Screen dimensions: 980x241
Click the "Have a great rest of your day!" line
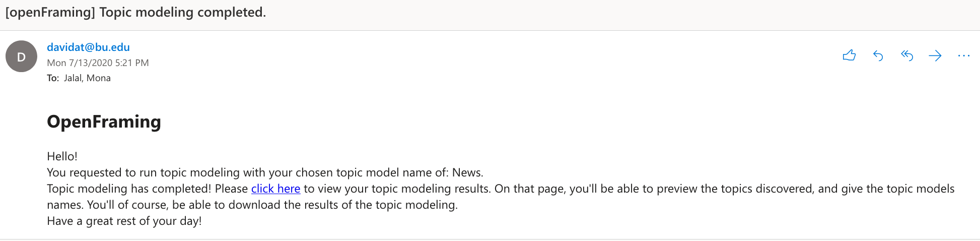click(124, 221)
